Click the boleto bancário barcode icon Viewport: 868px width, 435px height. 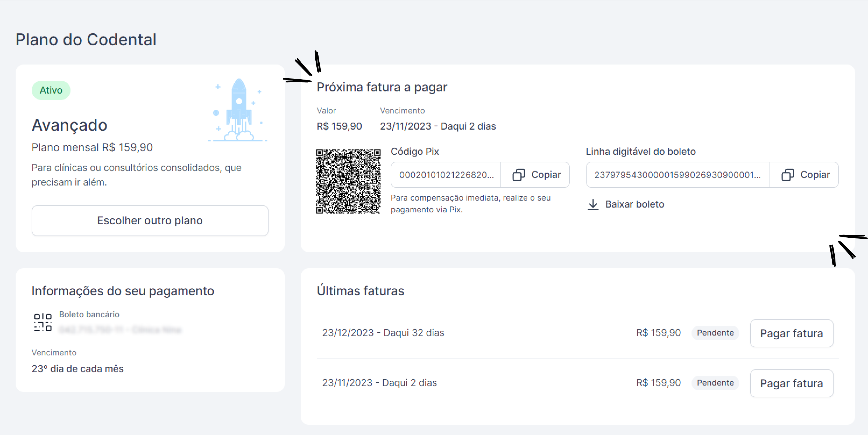click(x=43, y=322)
